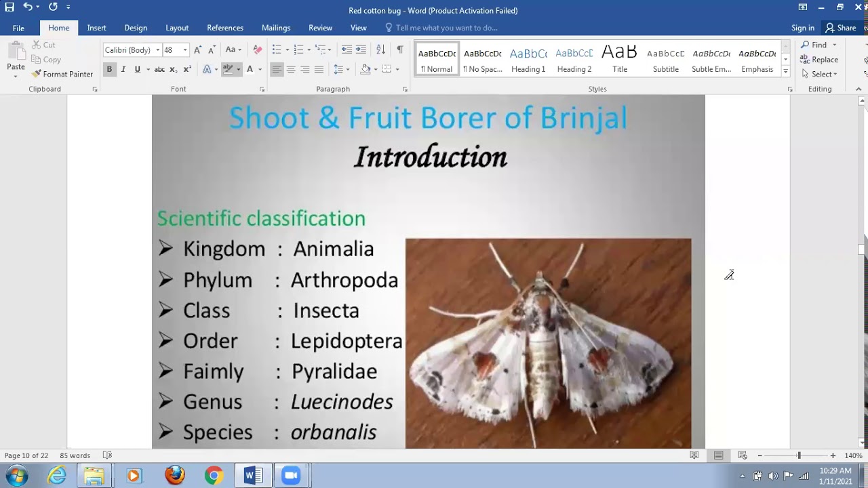The width and height of the screenshot is (868, 488).
Task: Open File Explorer folder on taskbar
Action: [94, 476]
